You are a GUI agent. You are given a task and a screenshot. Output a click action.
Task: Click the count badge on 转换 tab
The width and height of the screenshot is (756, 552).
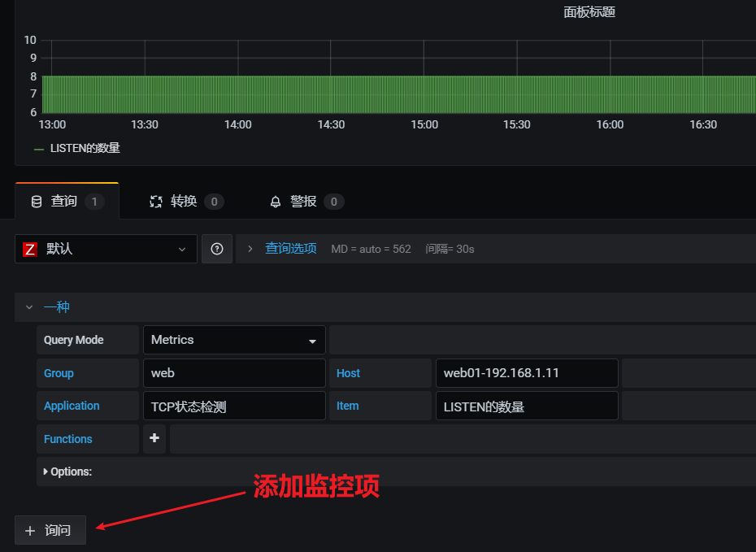[x=214, y=202]
